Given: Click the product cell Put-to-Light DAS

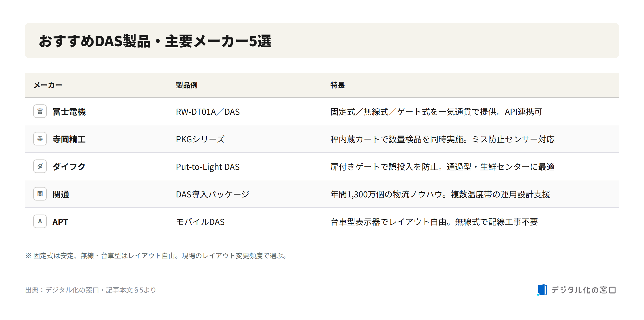Looking at the screenshot, I should [208, 167].
